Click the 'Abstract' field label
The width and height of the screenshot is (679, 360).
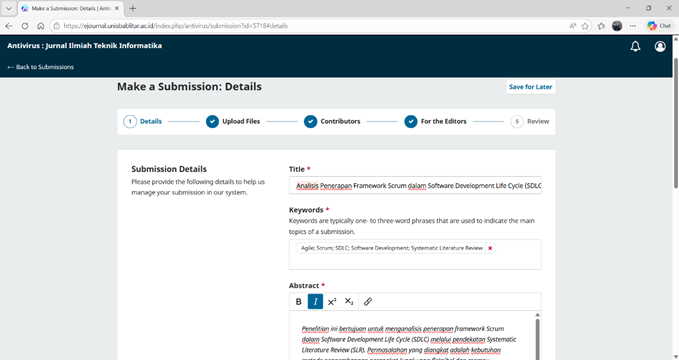(x=304, y=285)
